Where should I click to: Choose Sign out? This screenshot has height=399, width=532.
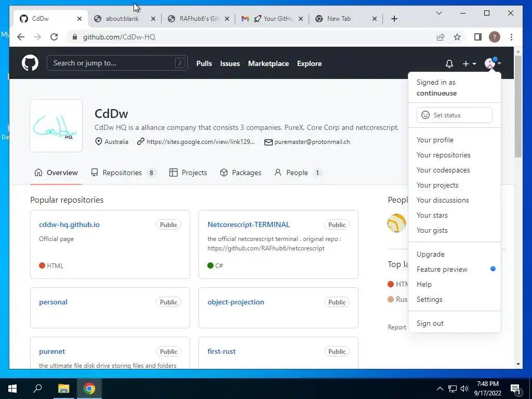point(454,323)
